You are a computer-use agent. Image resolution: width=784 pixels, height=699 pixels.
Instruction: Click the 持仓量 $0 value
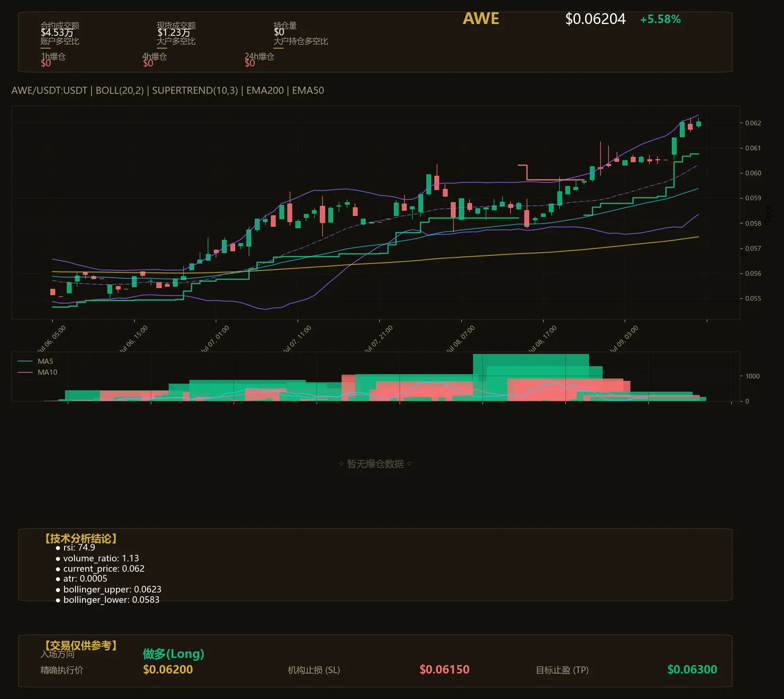(x=279, y=33)
